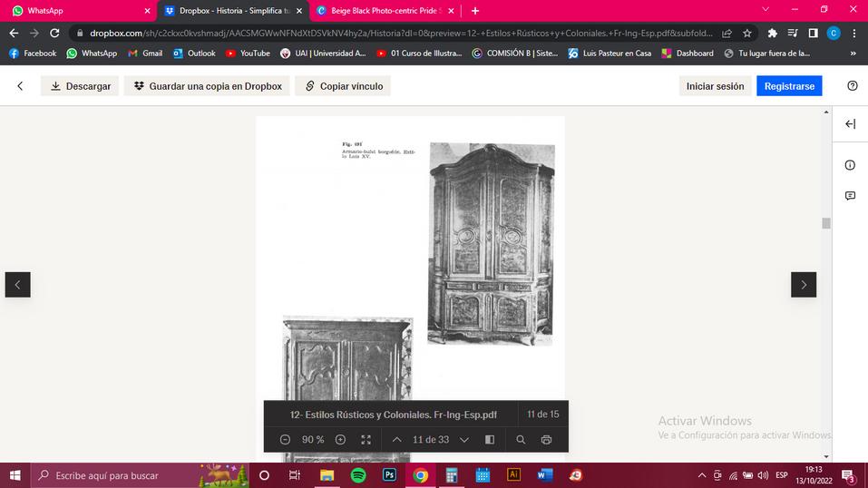This screenshot has height=488, width=868.
Task: Save a copy with Guardar una copia en Dropbox
Action: click(x=207, y=86)
